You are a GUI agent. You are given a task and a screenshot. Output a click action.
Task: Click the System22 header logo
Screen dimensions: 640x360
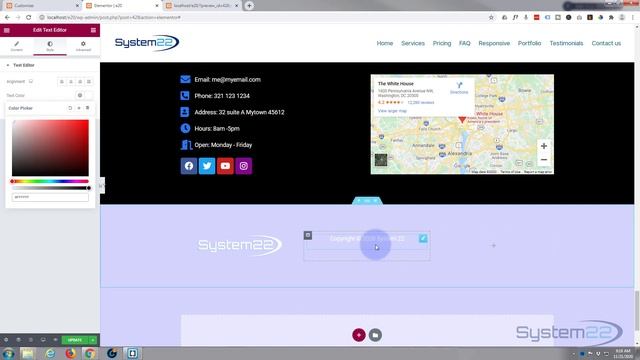(147, 43)
